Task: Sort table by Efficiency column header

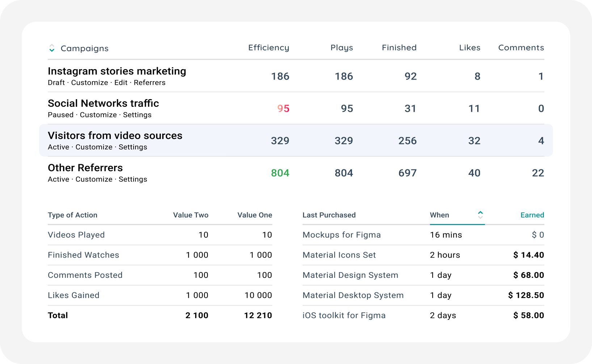Action: 269,48
